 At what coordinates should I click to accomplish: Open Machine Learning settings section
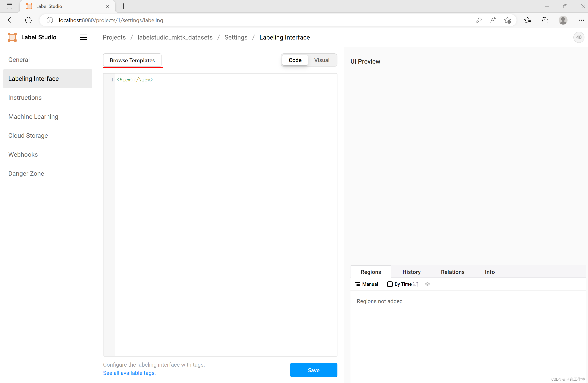click(x=33, y=116)
